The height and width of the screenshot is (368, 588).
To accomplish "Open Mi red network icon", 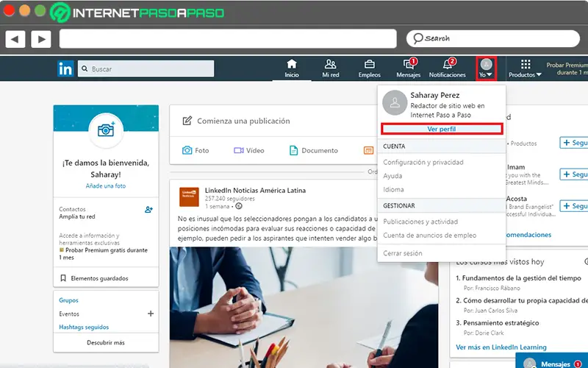I will tap(330, 68).
